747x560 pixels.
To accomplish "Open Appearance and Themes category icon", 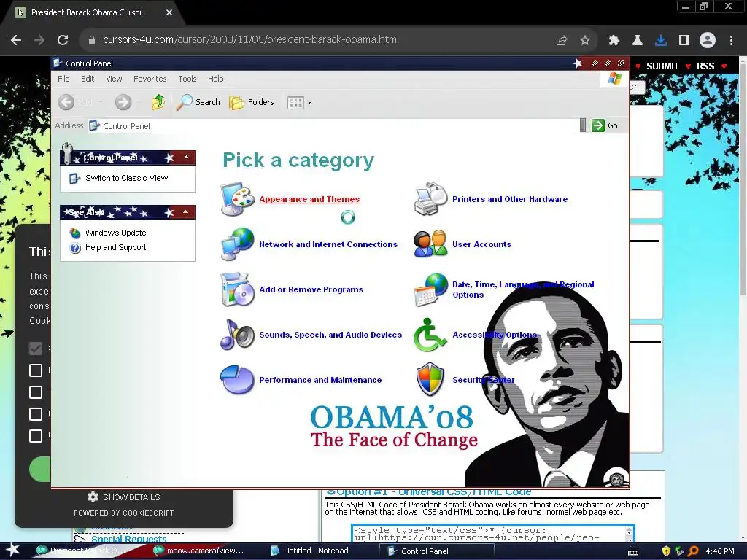I will (x=237, y=199).
